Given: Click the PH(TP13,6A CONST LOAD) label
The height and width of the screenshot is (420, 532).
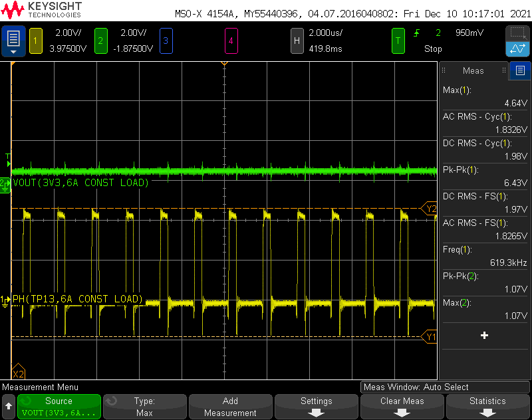Looking at the screenshot, I should (x=78, y=299).
